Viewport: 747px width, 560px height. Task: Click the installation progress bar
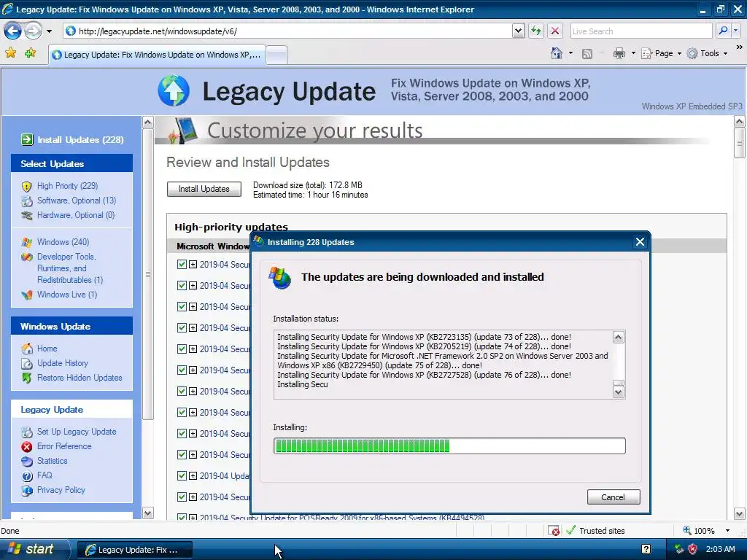tap(449, 446)
